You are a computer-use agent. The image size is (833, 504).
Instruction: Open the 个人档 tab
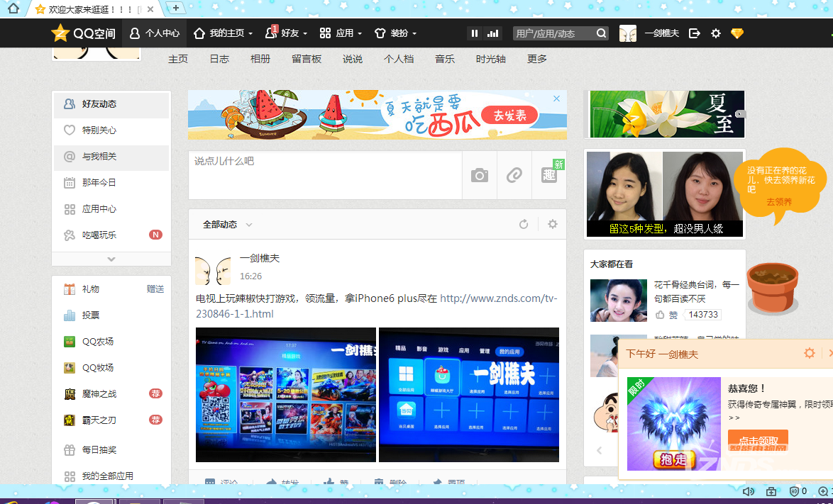point(399,59)
